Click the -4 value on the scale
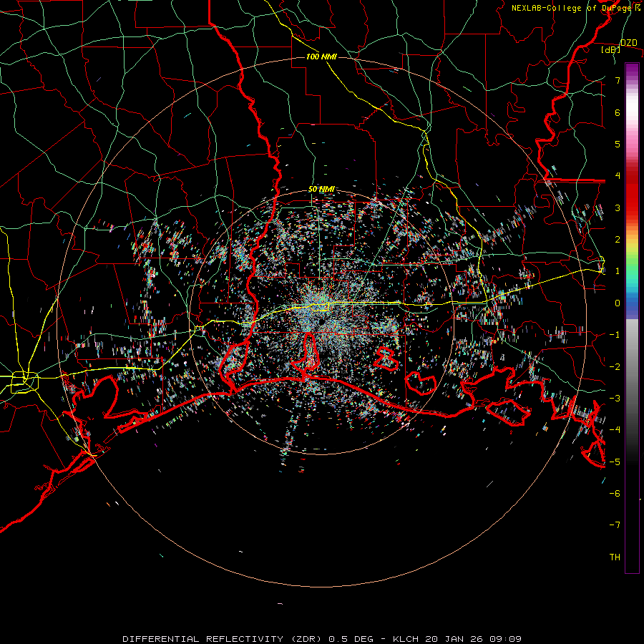Screen dimensions: 644x644 click(x=615, y=430)
